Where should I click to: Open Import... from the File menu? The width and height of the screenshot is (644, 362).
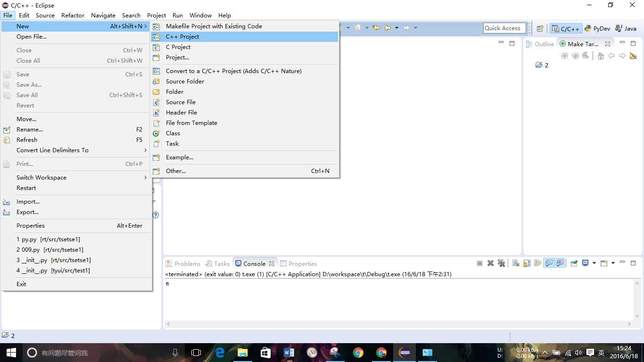[x=76, y=202]
